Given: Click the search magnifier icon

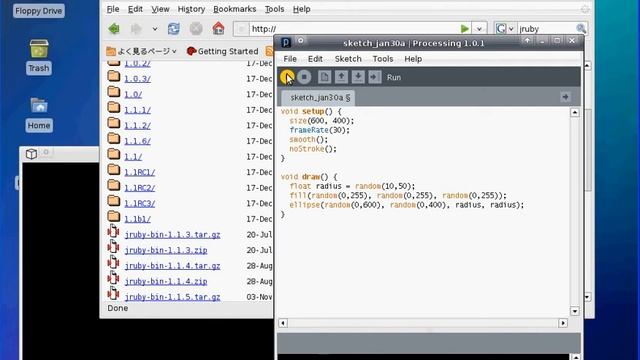Looking at the screenshot, I should pyautogui.click(x=581, y=29).
